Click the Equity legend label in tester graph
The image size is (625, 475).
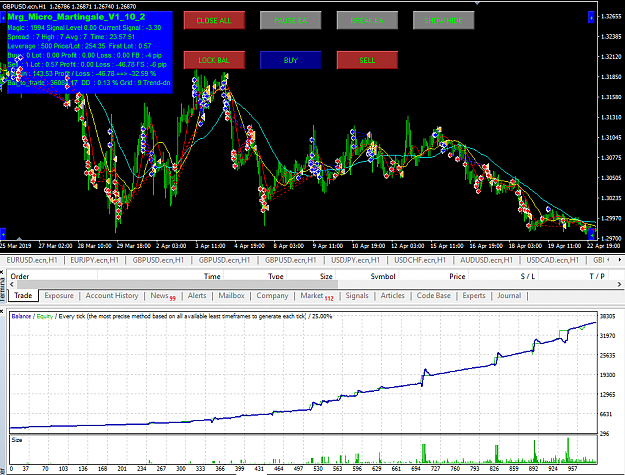[45, 316]
